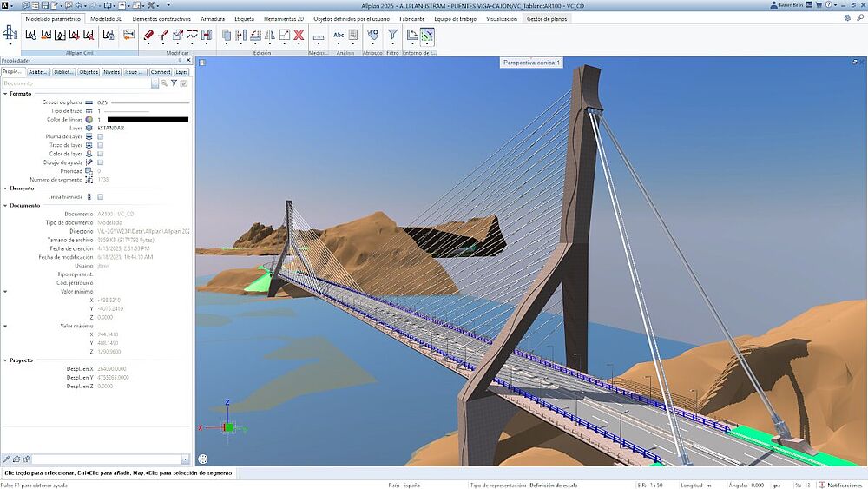The width and height of the screenshot is (868, 489).
Task: Collapse the Documento section
Action: coord(5,206)
